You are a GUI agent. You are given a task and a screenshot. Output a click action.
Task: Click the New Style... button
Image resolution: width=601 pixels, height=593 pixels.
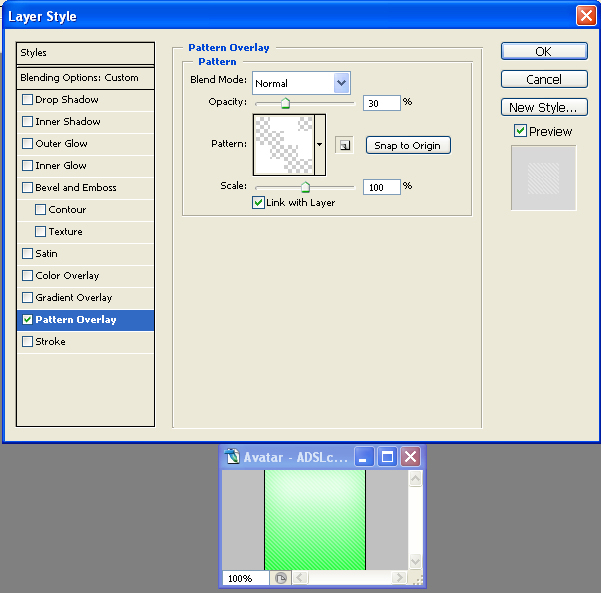(544, 107)
